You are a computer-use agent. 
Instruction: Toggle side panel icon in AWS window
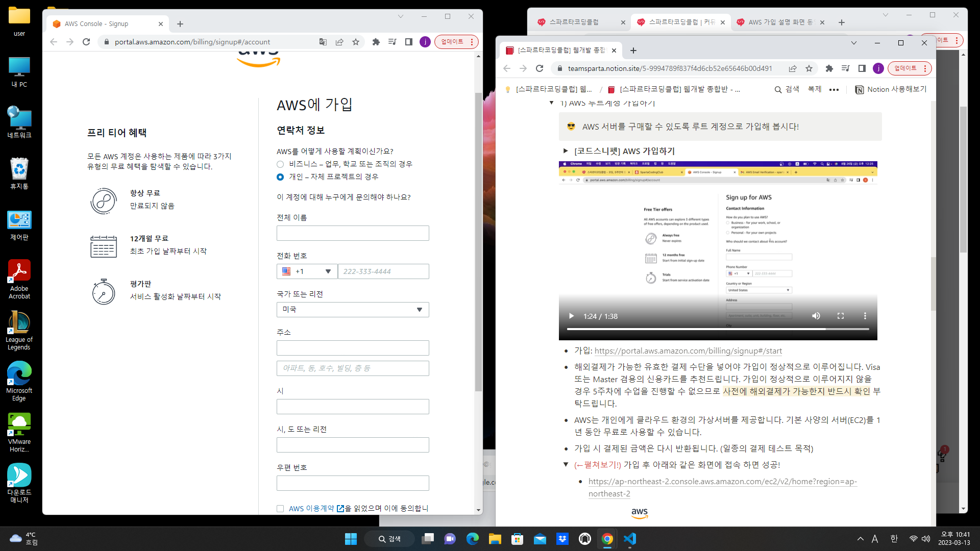409,42
